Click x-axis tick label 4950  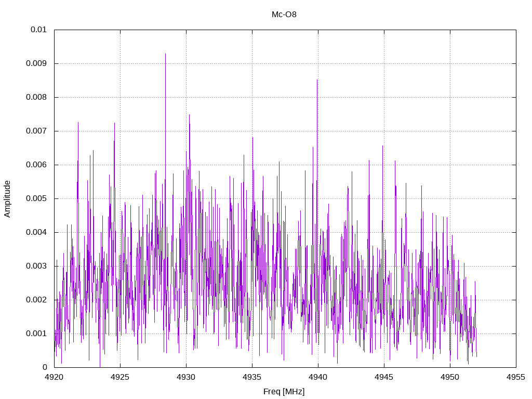click(x=450, y=377)
